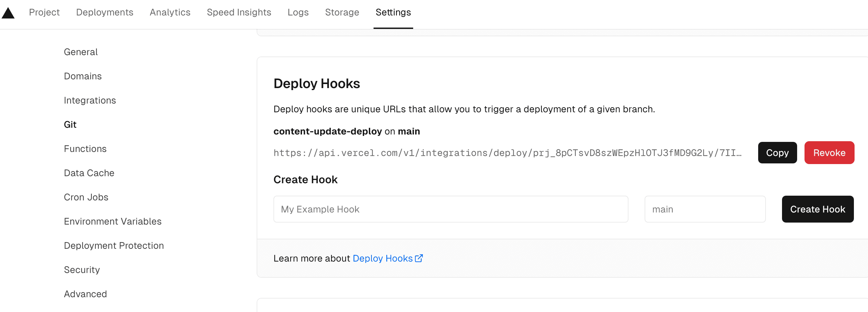This screenshot has height=312, width=868.
Task: Click the Vercel triangle logo
Action: pos(8,13)
